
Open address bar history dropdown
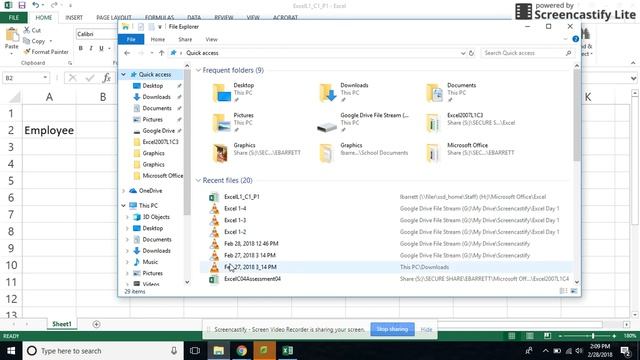463,53
